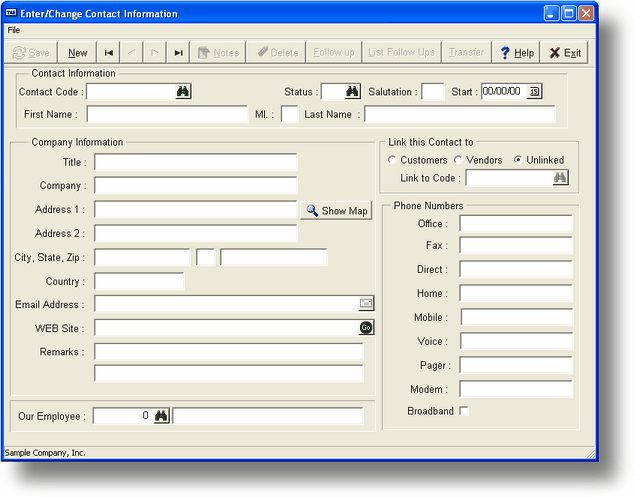
Task: Click the Transfer toolbar button
Action: coord(466,53)
